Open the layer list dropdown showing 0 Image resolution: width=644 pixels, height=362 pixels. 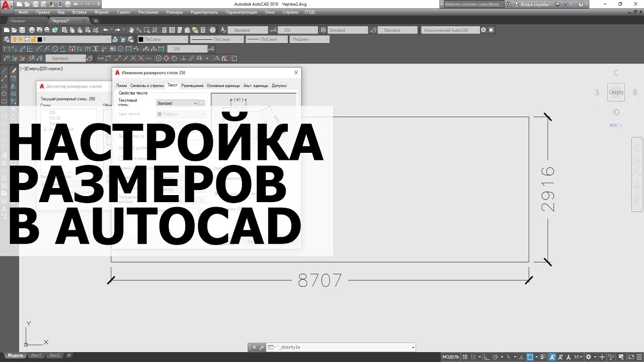pos(77,39)
